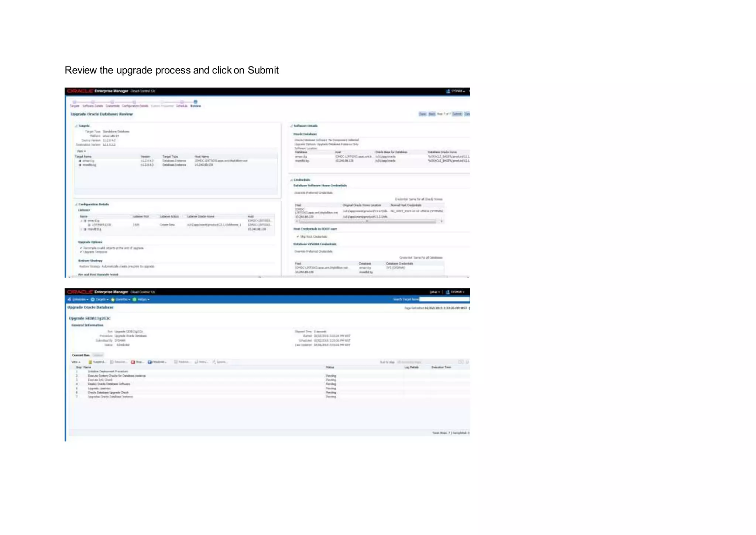Click the Targets menu icon

click(93, 300)
